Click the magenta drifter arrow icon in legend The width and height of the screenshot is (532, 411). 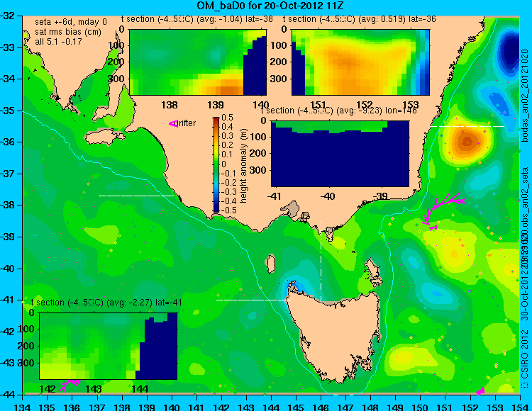(173, 124)
